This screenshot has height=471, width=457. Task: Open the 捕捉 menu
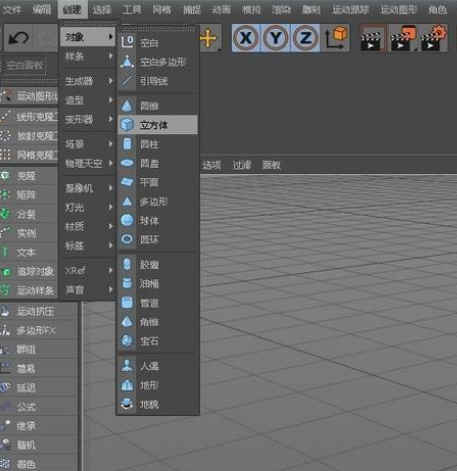point(192,10)
